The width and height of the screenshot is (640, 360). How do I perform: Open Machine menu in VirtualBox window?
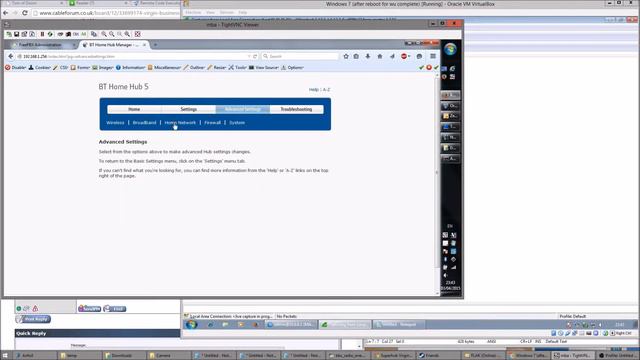click(193, 13)
